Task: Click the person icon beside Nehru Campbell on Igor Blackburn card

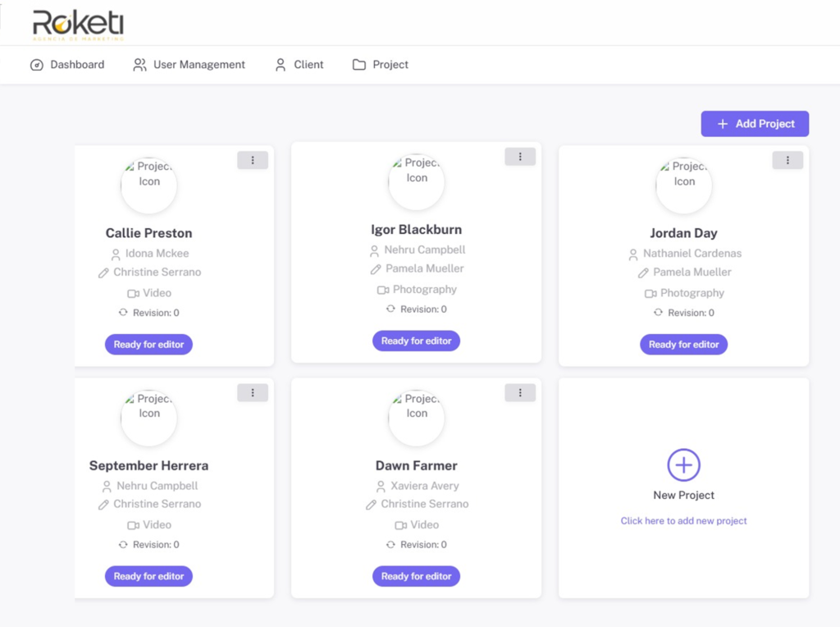Action: point(374,250)
